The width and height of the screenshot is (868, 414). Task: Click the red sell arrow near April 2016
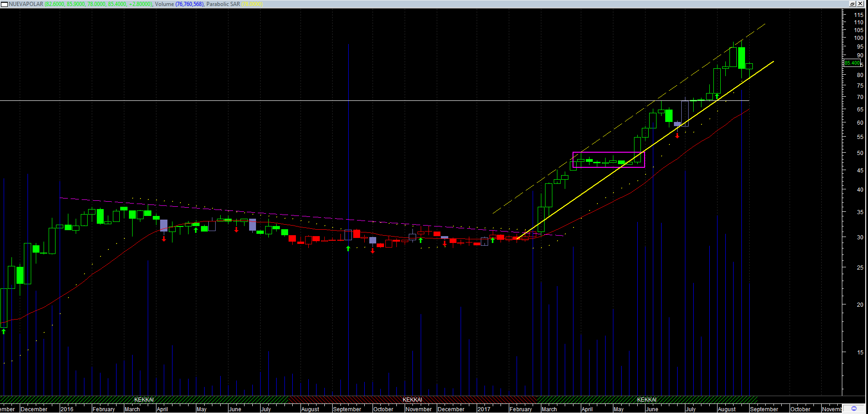[x=164, y=239]
